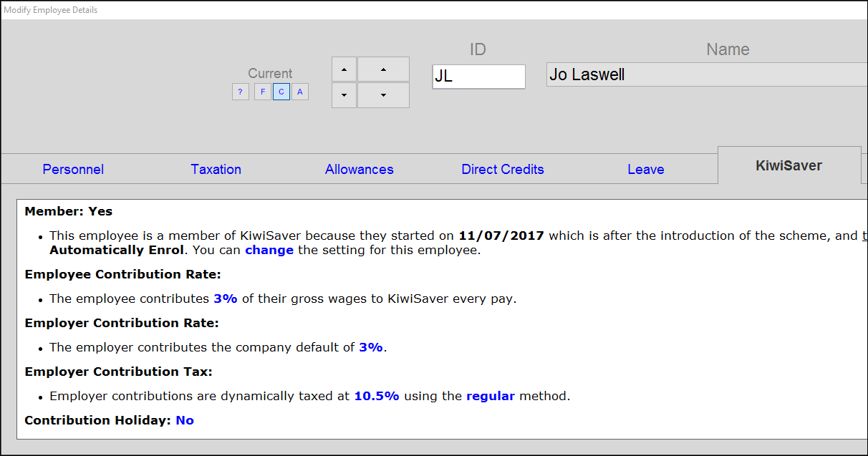868x456 pixels.
Task: Click the start date 11/07/2017
Action: pos(501,236)
